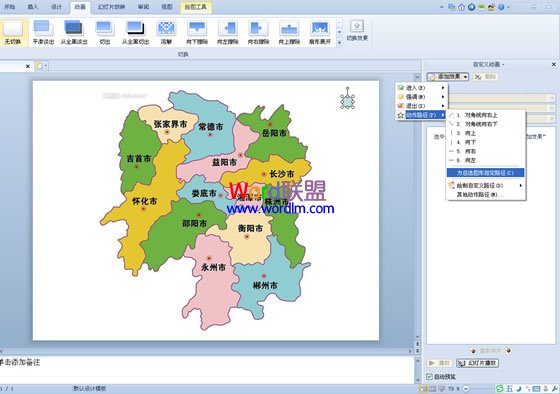The width and height of the screenshot is (560, 394).
Task: Click slide vertical scrollbar down arrow
Action: [x=418, y=337]
